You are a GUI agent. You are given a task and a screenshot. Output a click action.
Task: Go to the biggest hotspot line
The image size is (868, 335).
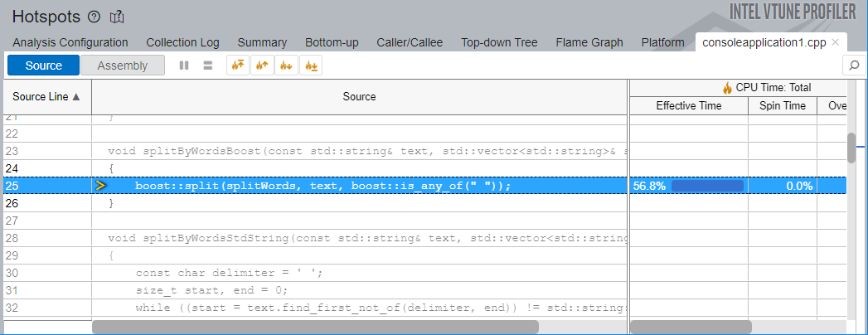(x=236, y=66)
